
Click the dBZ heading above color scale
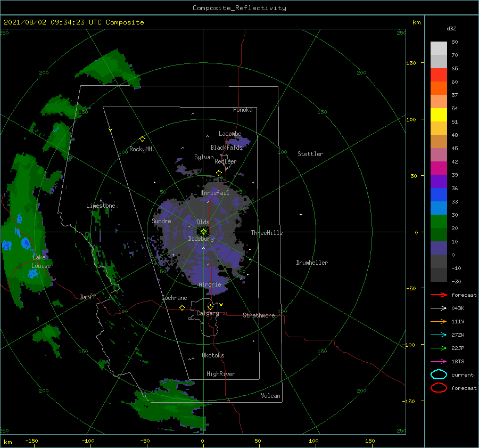[451, 29]
